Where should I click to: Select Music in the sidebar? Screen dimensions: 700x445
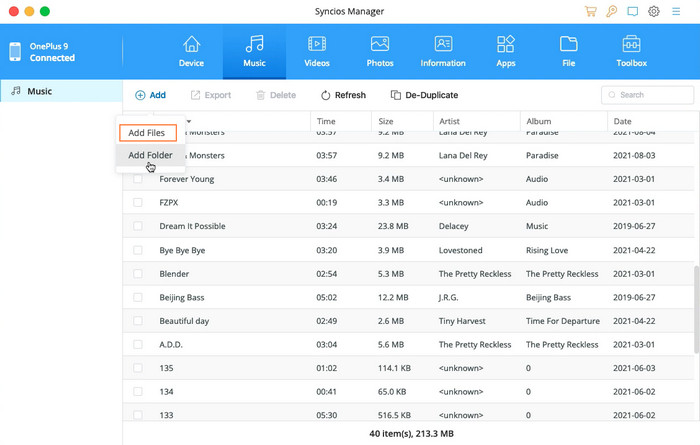pos(61,91)
